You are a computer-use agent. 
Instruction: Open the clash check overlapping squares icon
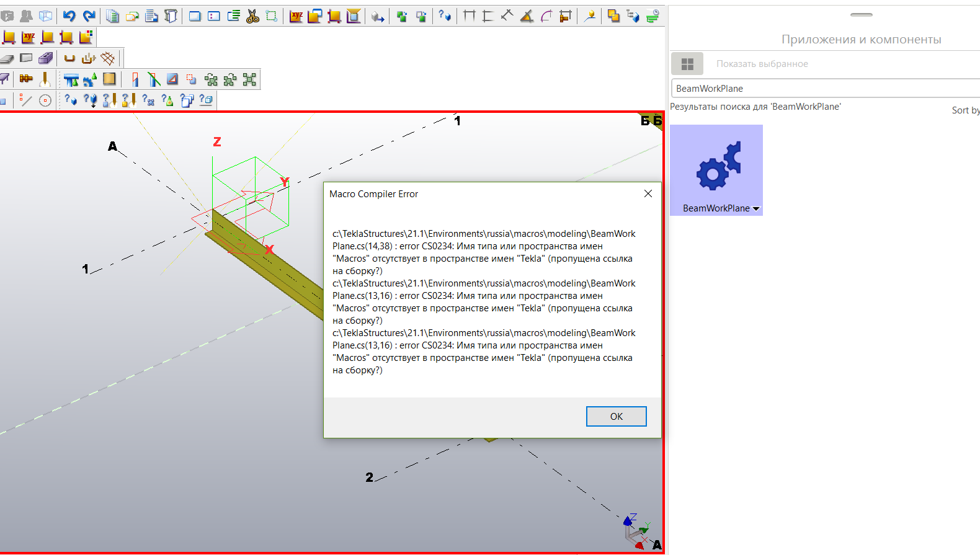(x=613, y=16)
